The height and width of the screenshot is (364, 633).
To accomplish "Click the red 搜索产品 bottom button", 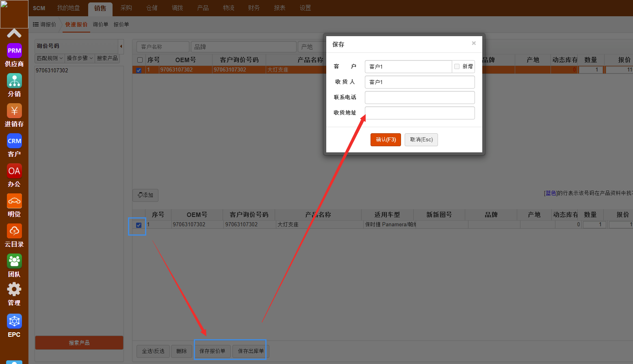I will 79,343.
